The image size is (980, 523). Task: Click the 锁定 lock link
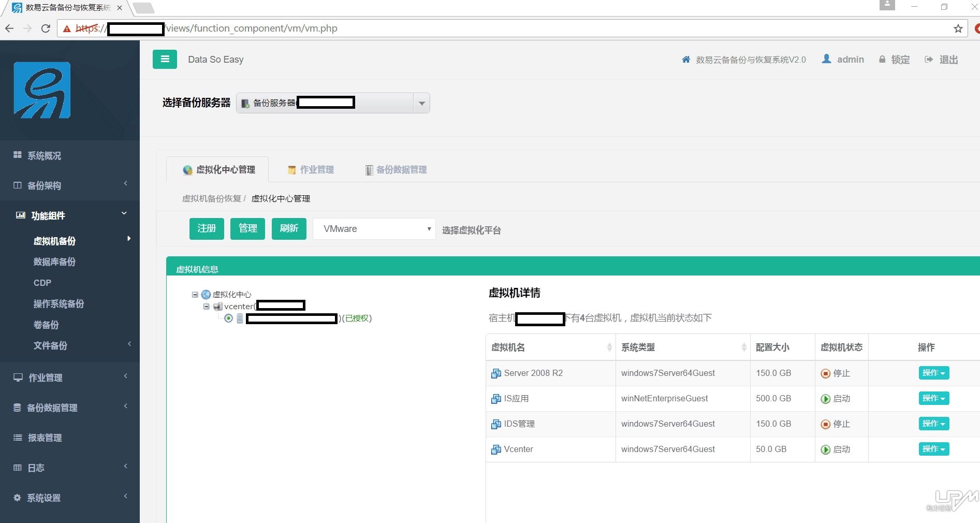(894, 60)
